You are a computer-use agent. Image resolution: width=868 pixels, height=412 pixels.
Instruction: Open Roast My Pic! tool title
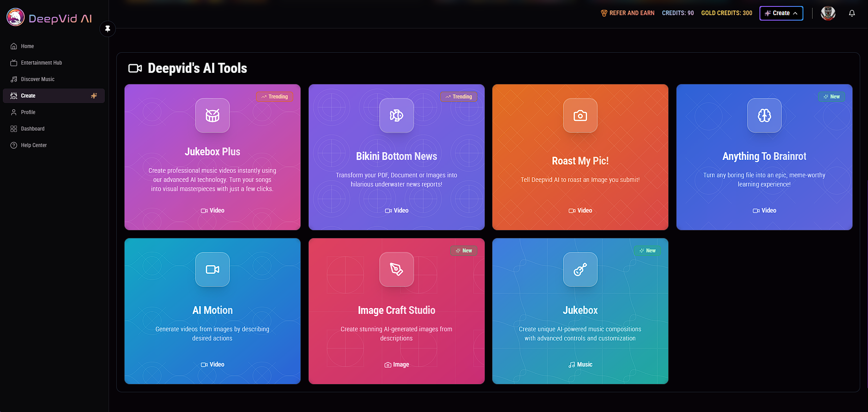click(x=580, y=161)
